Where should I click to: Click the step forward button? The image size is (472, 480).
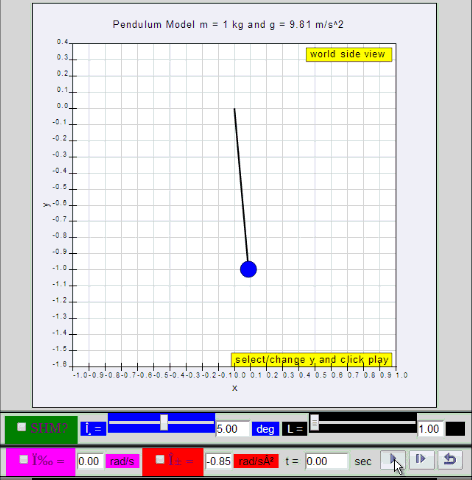422,460
